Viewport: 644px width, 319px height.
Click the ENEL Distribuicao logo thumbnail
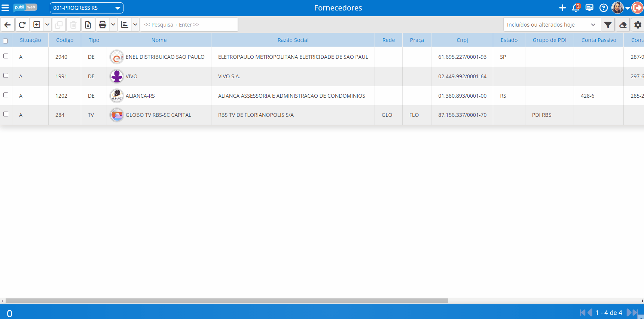tap(117, 57)
